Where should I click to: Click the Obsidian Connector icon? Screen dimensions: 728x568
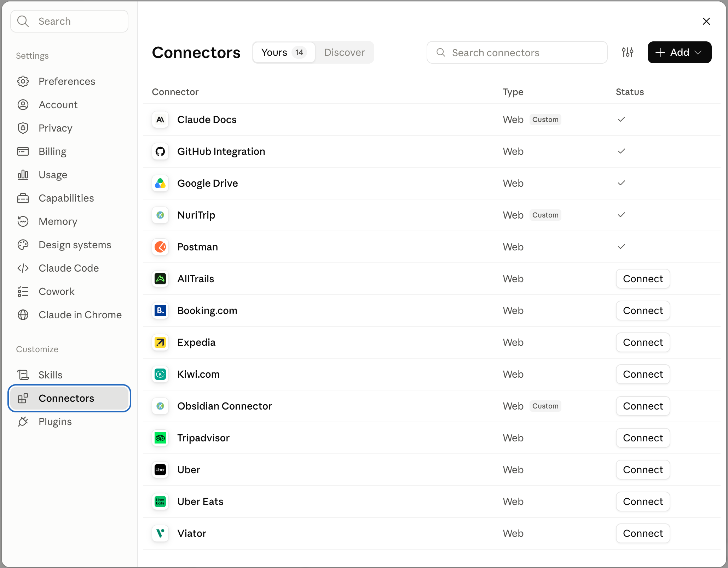(x=160, y=406)
